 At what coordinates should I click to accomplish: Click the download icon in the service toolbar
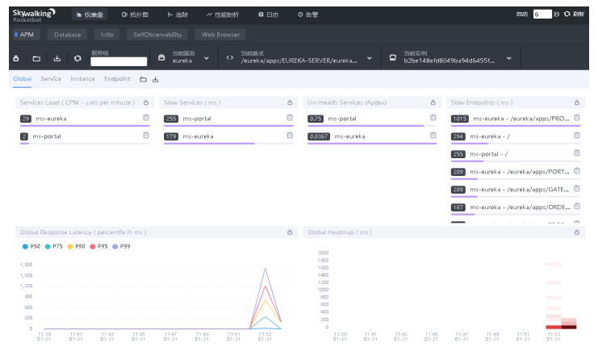57,58
